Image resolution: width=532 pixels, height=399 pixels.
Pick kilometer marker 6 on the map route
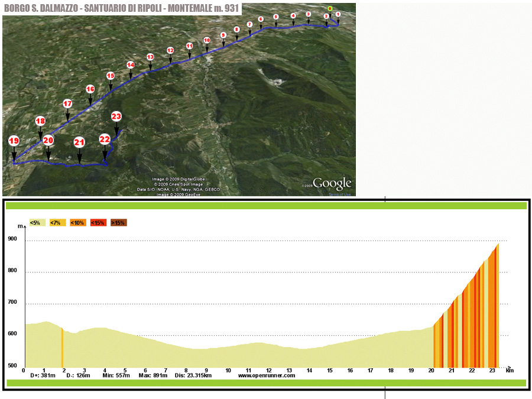pos(261,20)
